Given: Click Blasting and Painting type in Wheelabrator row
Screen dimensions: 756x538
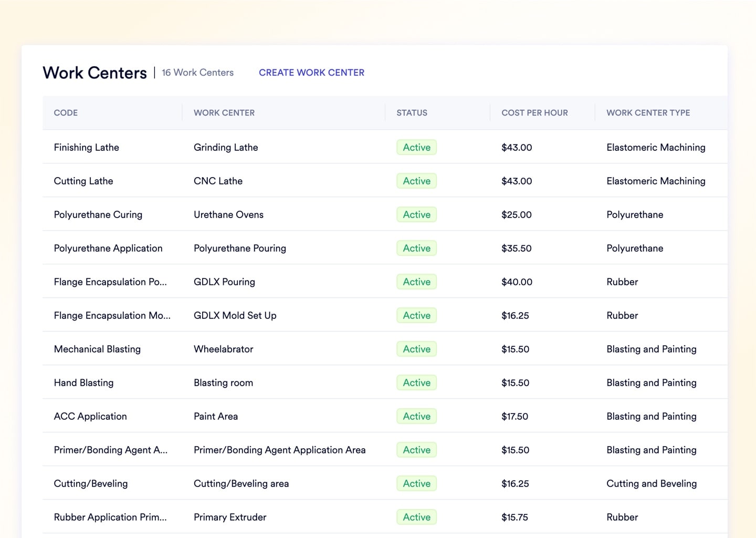Looking at the screenshot, I should [652, 349].
